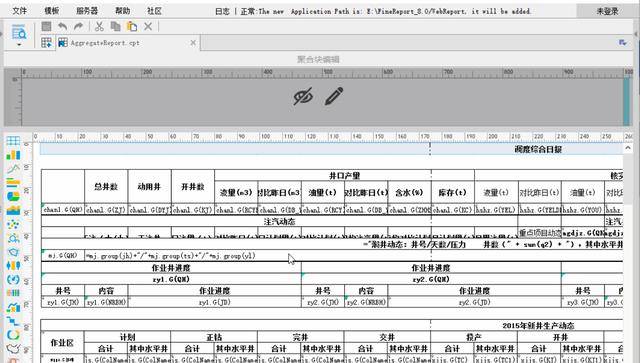Select the combination chart icon in sidebar

coord(13,307)
